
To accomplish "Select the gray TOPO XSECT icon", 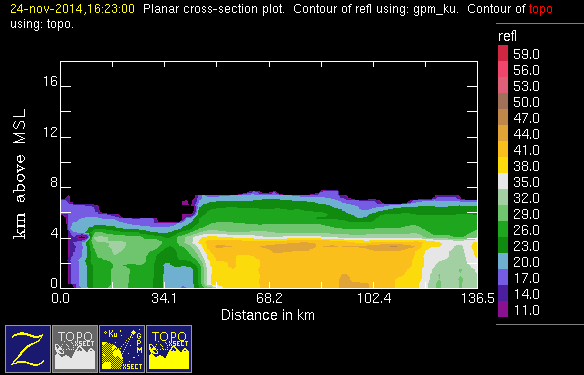I will point(75,349).
